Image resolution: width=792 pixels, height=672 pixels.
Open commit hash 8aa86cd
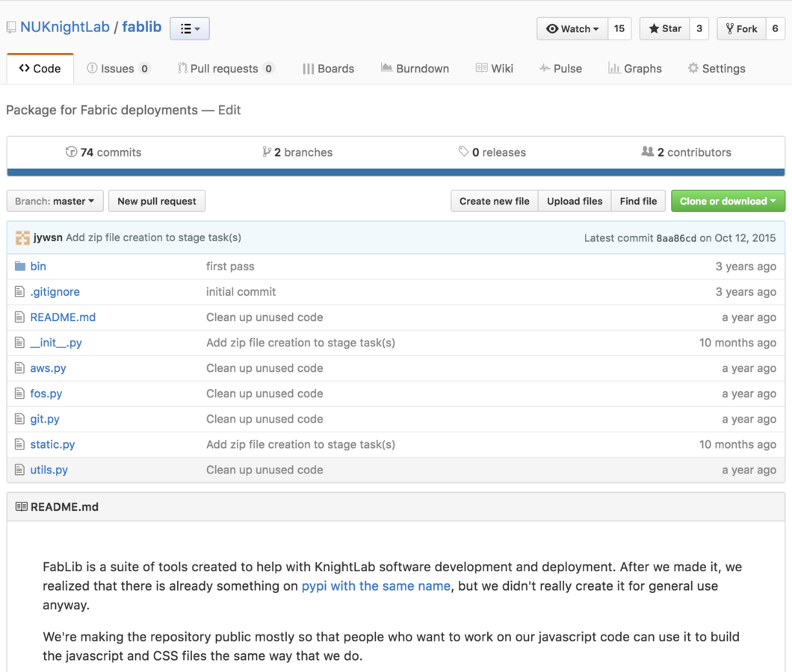[x=676, y=238]
